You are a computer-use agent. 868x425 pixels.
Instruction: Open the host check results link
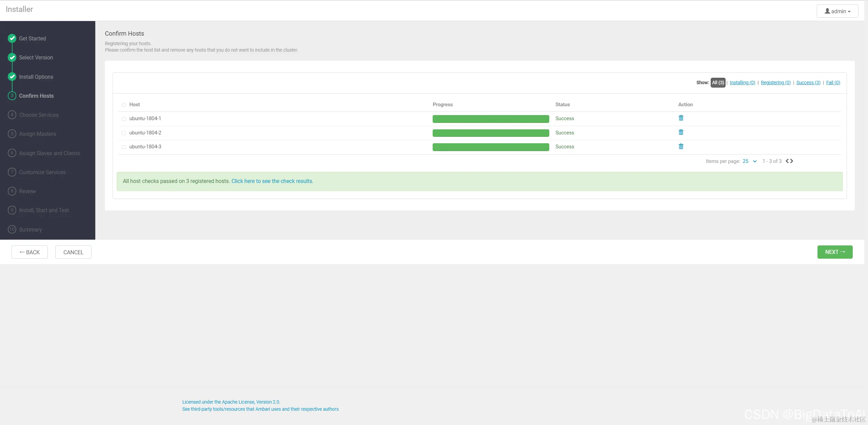tap(272, 181)
